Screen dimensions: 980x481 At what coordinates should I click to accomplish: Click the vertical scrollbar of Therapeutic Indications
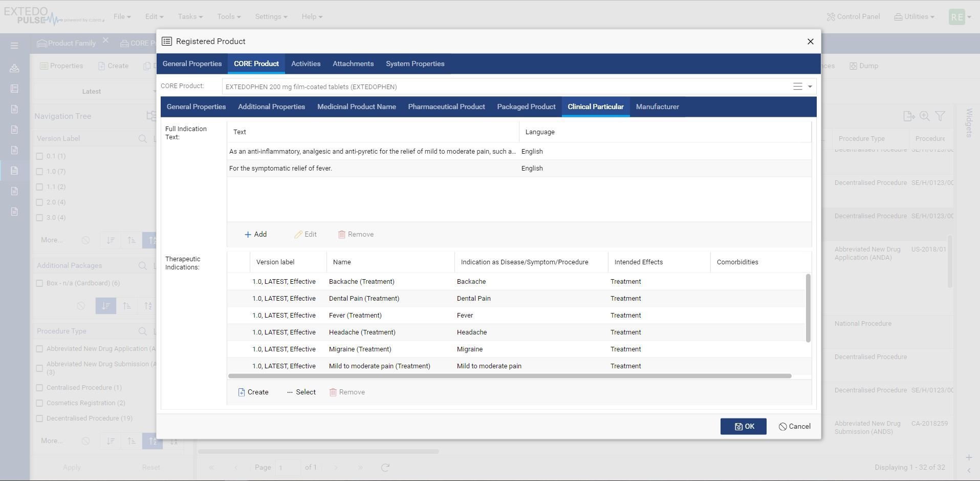pos(809,308)
